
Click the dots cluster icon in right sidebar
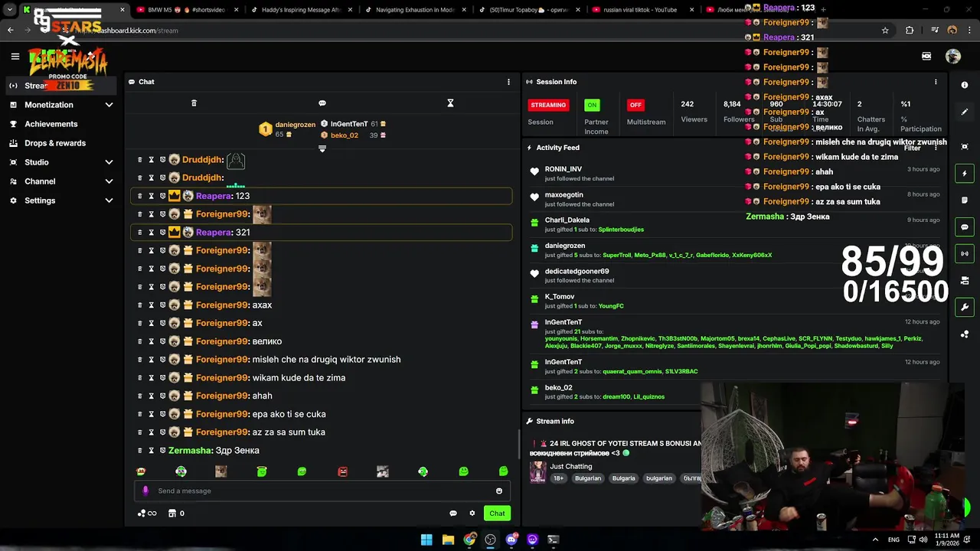pyautogui.click(x=965, y=334)
